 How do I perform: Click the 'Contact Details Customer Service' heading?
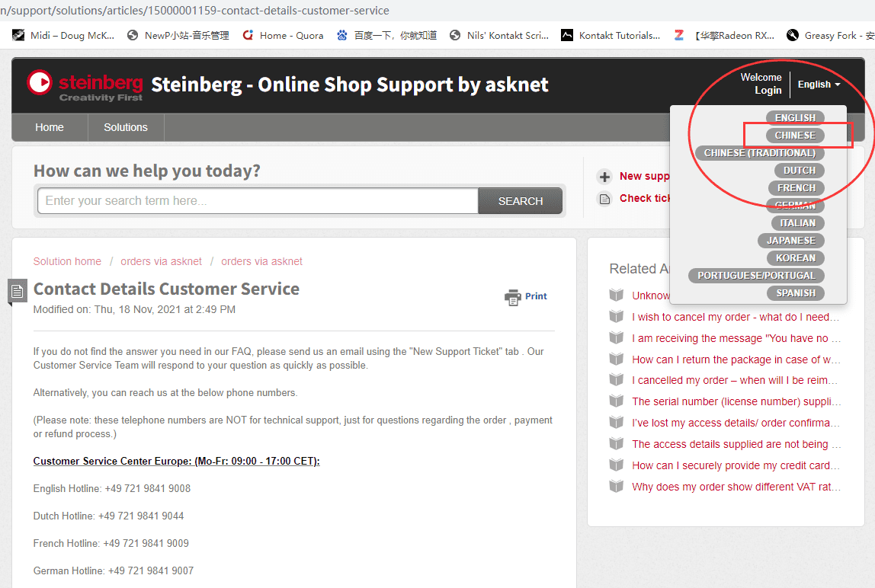(x=166, y=289)
